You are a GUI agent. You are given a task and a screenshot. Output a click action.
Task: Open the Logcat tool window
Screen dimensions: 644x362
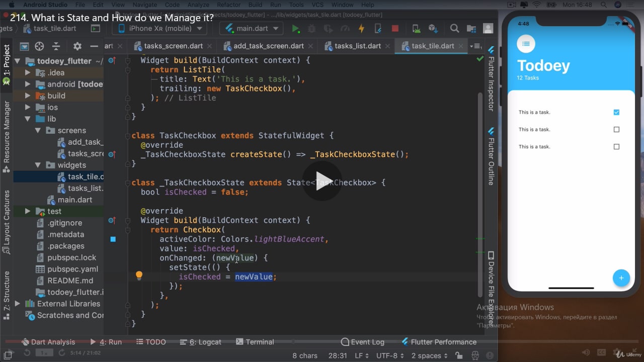click(x=200, y=342)
